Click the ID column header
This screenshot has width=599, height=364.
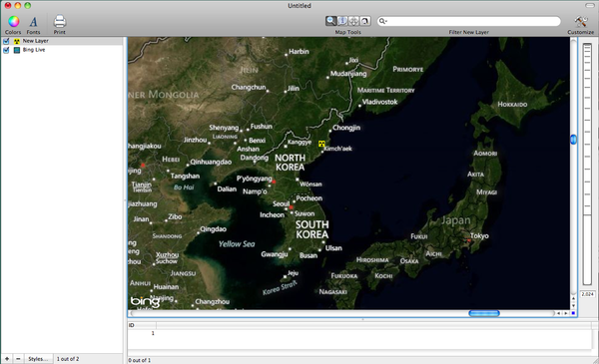(x=142, y=325)
